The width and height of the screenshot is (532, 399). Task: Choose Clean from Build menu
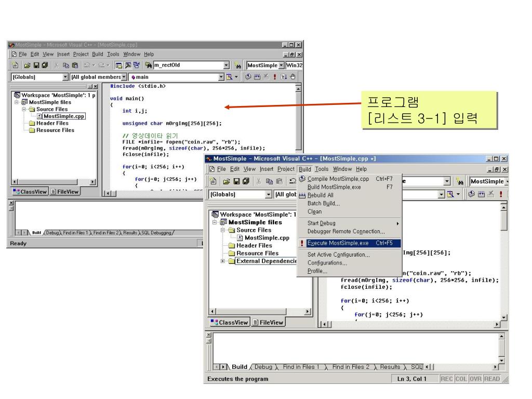[x=350, y=211]
